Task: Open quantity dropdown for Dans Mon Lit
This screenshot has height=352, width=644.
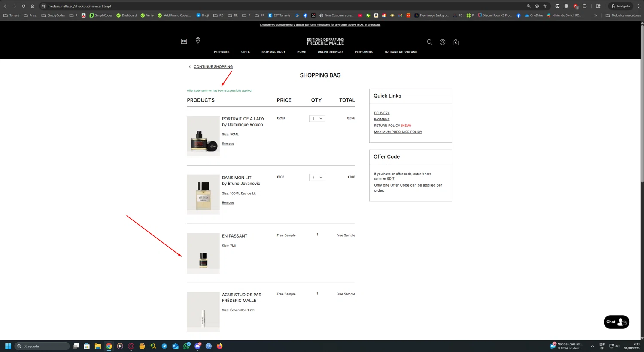Action: pyautogui.click(x=317, y=178)
